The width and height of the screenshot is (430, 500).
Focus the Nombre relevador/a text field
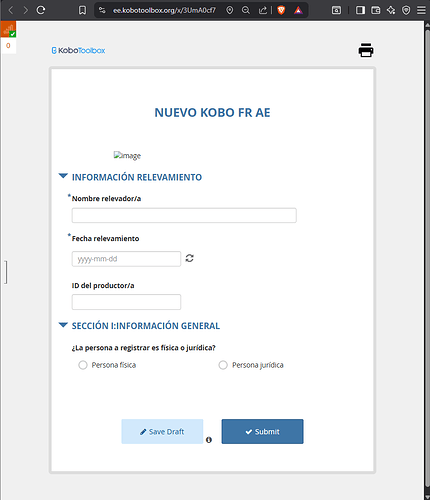point(184,215)
